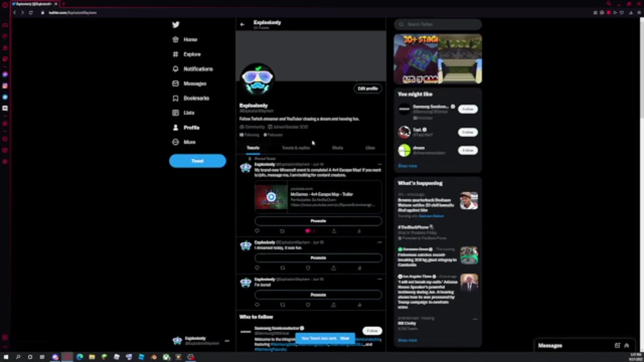644x362 pixels.
Task: Click the Edit profile button
Action: click(367, 88)
